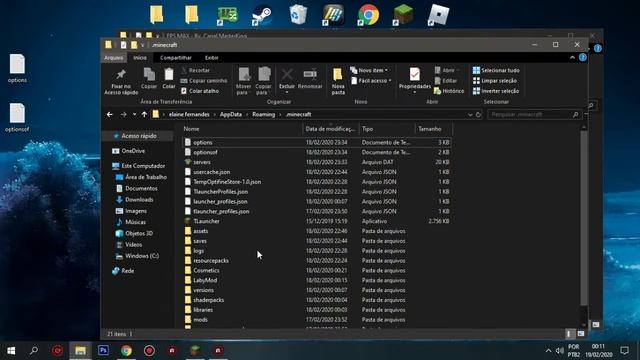Open Steam from the desktop icons
The height and width of the screenshot is (360, 640).
[262, 16]
